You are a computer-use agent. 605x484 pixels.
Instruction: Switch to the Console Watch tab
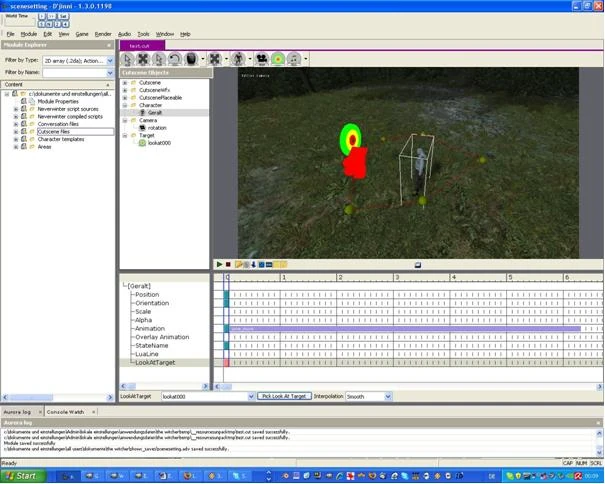click(65, 412)
